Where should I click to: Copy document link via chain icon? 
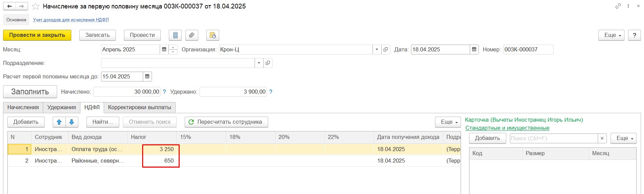click(x=618, y=6)
